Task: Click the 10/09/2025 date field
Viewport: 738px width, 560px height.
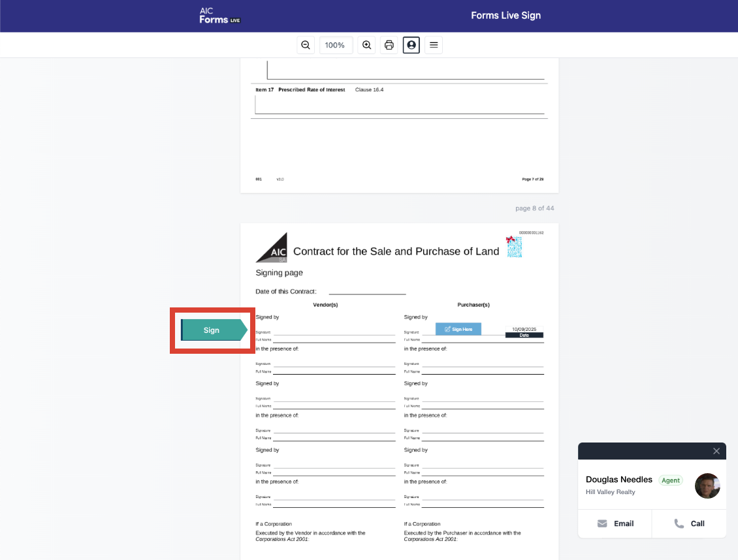Action: coord(524,330)
